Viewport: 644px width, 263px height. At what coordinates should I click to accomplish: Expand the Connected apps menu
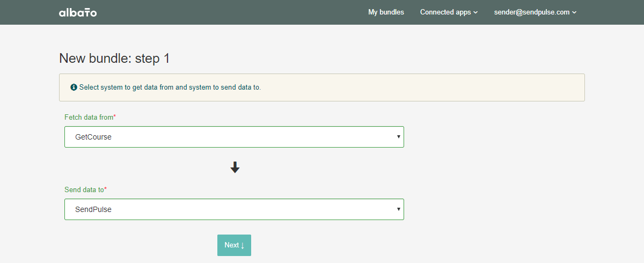click(449, 12)
